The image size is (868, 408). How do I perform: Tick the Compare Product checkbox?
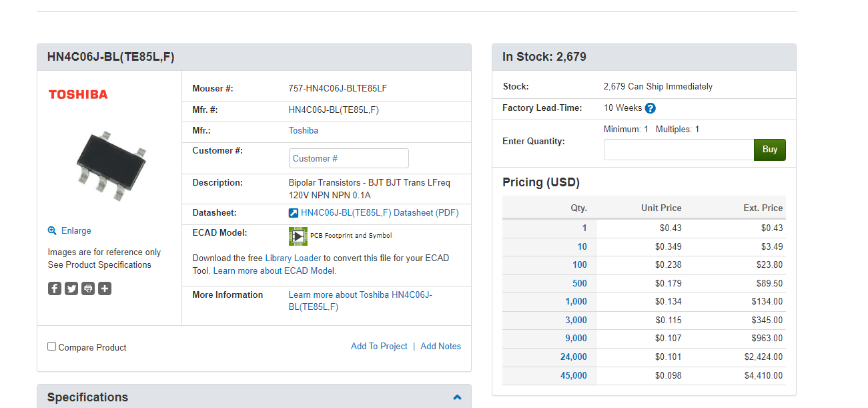click(x=52, y=347)
